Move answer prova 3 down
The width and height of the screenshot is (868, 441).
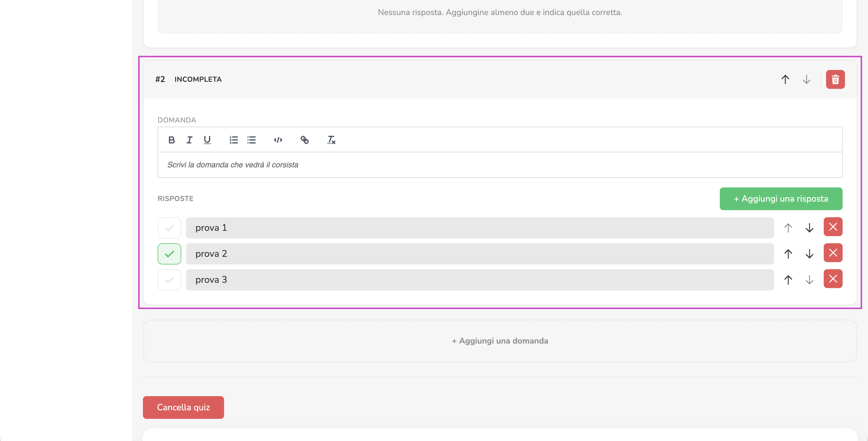pyautogui.click(x=809, y=280)
